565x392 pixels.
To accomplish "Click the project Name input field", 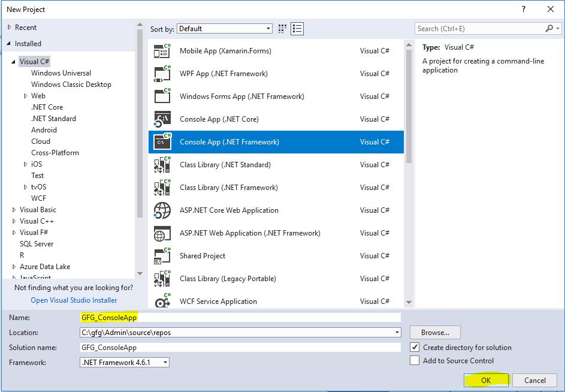I will coord(240,317).
